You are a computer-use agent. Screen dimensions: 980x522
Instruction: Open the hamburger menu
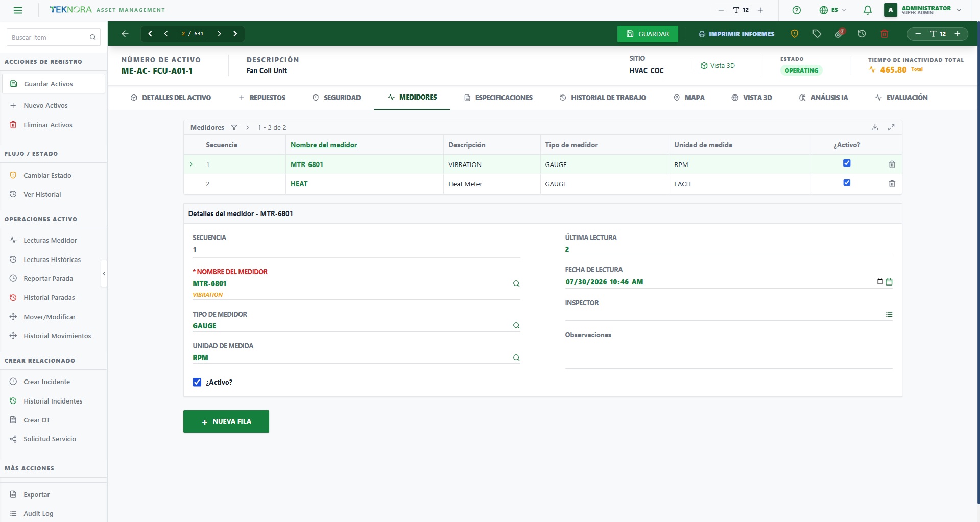tap(18, 10)
